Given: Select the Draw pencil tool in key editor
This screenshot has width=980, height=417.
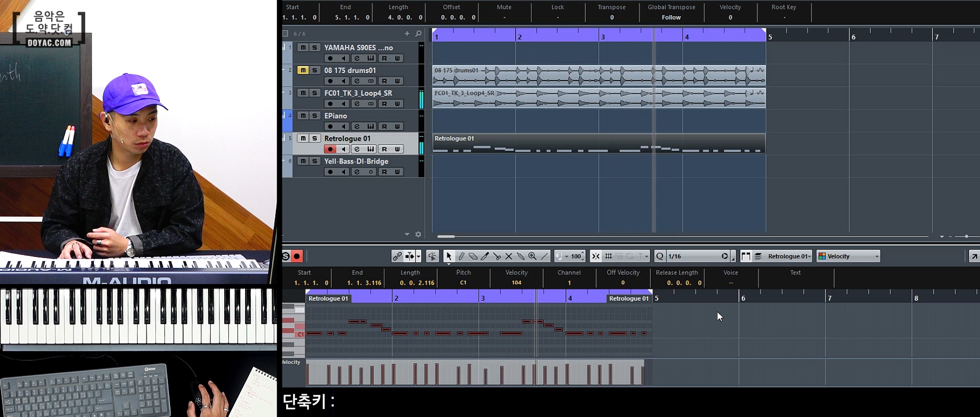Looking at the screenshot, I should [x=461, y=256].
